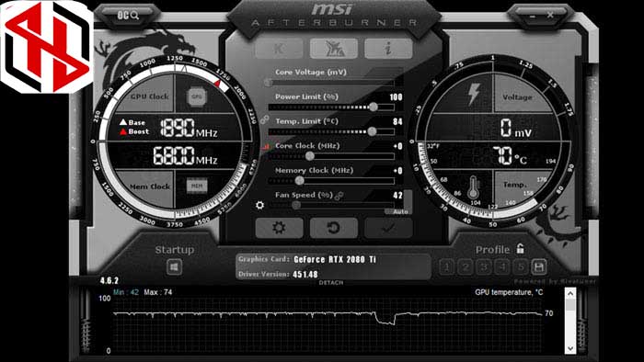Select profile slot 5

(521, 267)
